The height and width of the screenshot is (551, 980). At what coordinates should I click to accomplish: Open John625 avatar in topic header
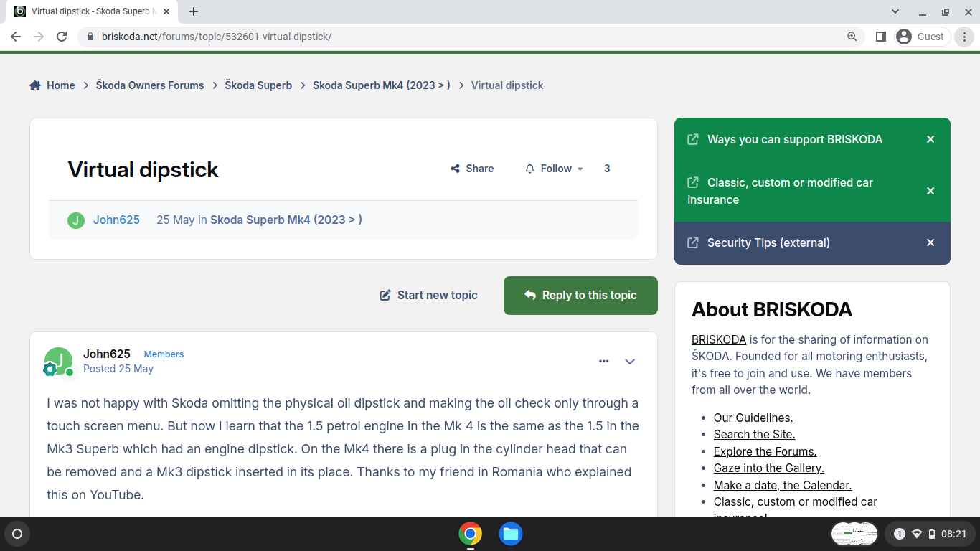[x=76, y=220]
